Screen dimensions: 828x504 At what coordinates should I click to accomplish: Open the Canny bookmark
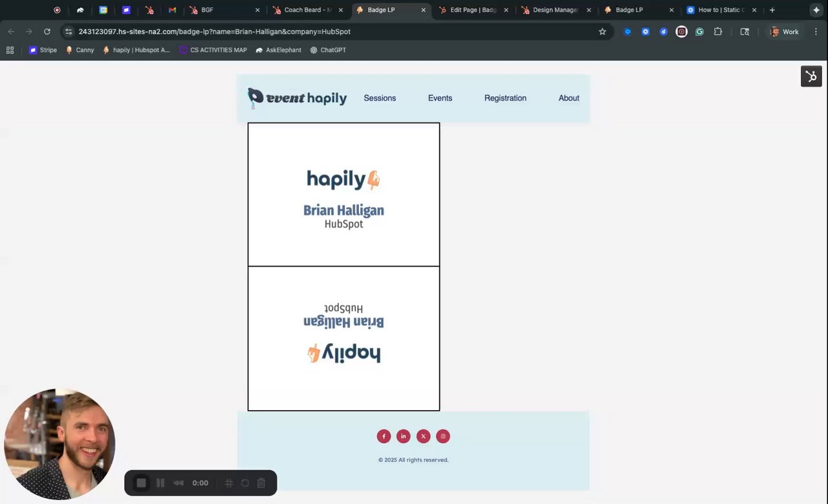(x=80, y=50)
